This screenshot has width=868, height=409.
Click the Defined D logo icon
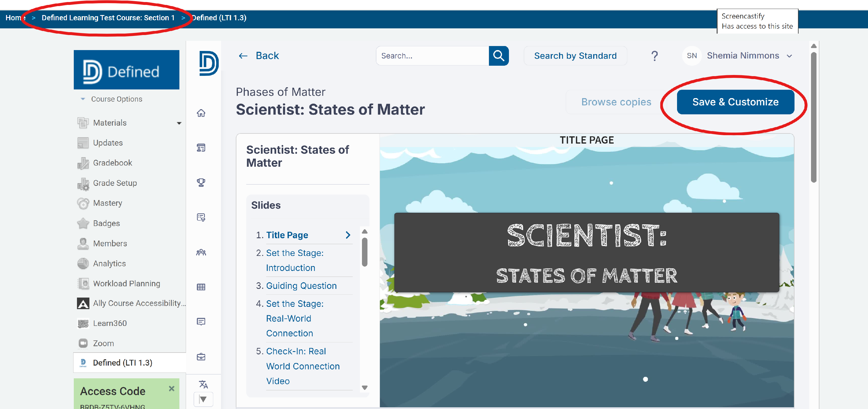coord(209,63)
